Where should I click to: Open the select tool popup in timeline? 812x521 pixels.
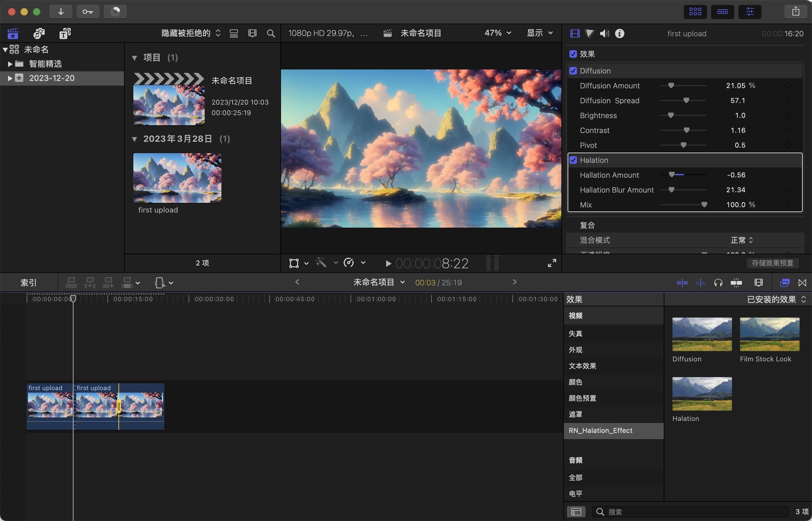pos(164,282)
